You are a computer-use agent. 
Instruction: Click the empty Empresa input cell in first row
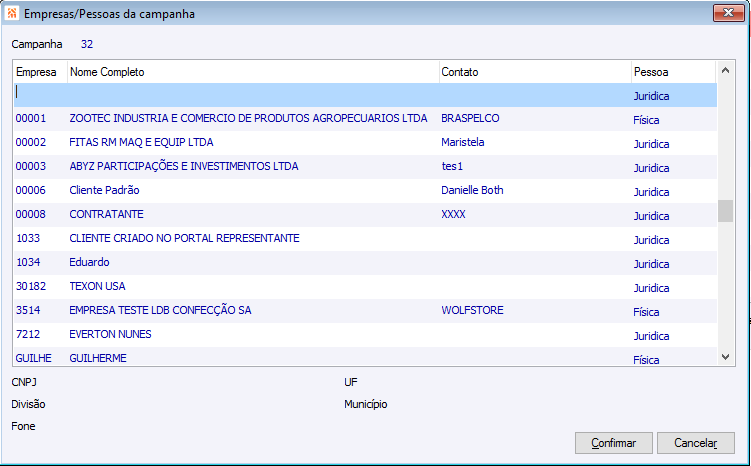[41, 94]
